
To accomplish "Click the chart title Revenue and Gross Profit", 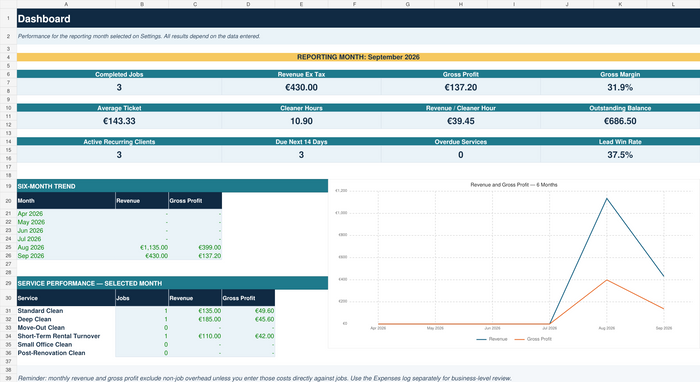I will 514,184.
